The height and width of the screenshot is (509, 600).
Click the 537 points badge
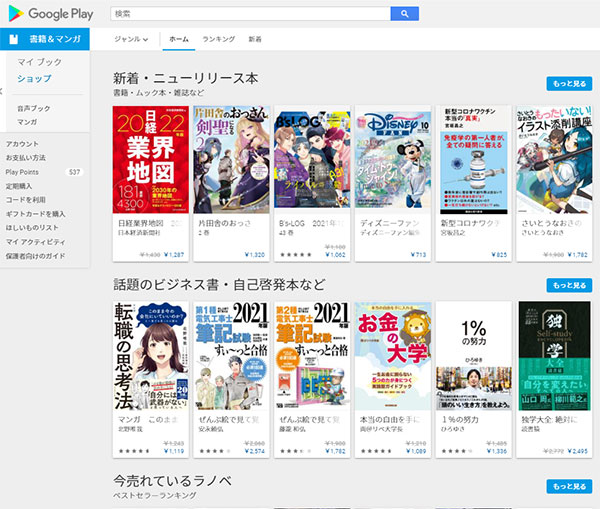75,172
